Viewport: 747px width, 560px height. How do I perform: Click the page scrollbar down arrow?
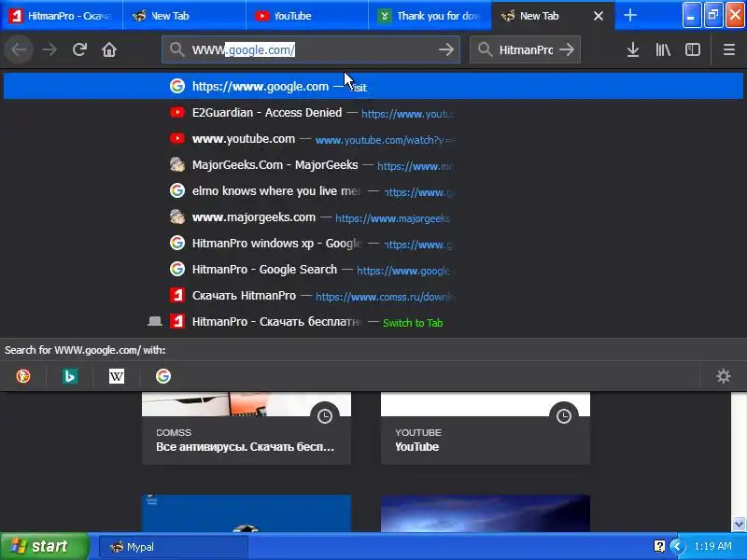(x=739, y=524)
